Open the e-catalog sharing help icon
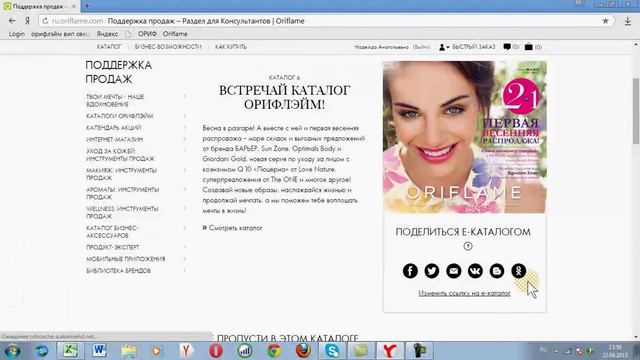Image resolution: width=640 pixels, height=360 pixels. click(468, 246)
